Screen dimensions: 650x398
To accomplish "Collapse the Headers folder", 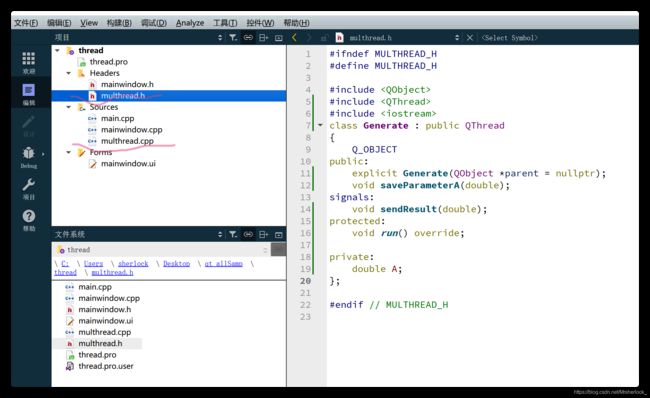I will point(68,73).
